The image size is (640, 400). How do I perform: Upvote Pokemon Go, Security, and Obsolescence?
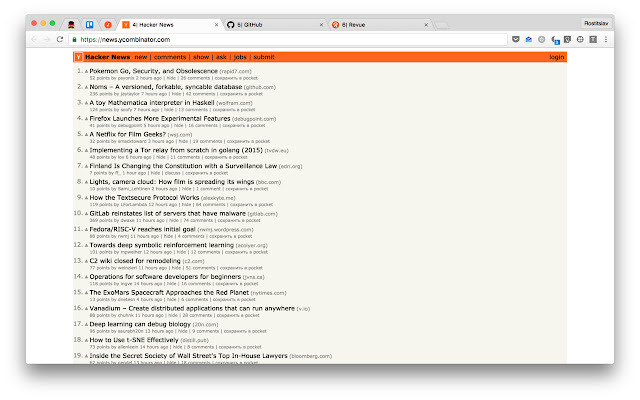[87, 71]
